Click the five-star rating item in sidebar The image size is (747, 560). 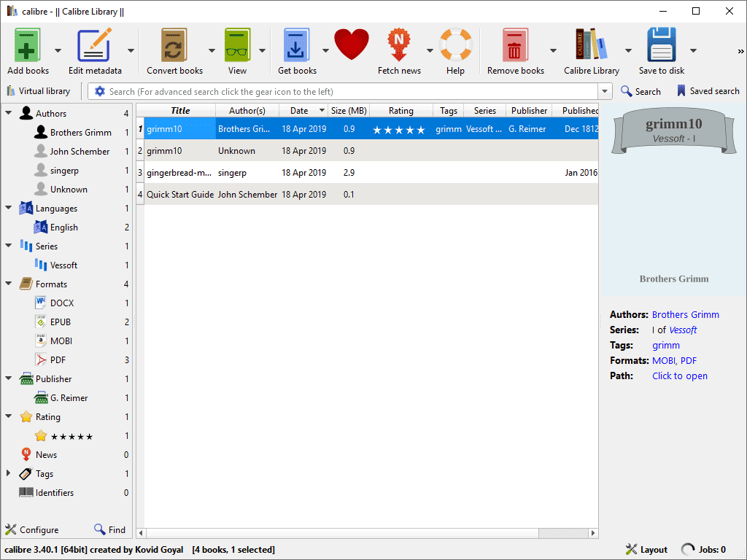coord(71,436)
